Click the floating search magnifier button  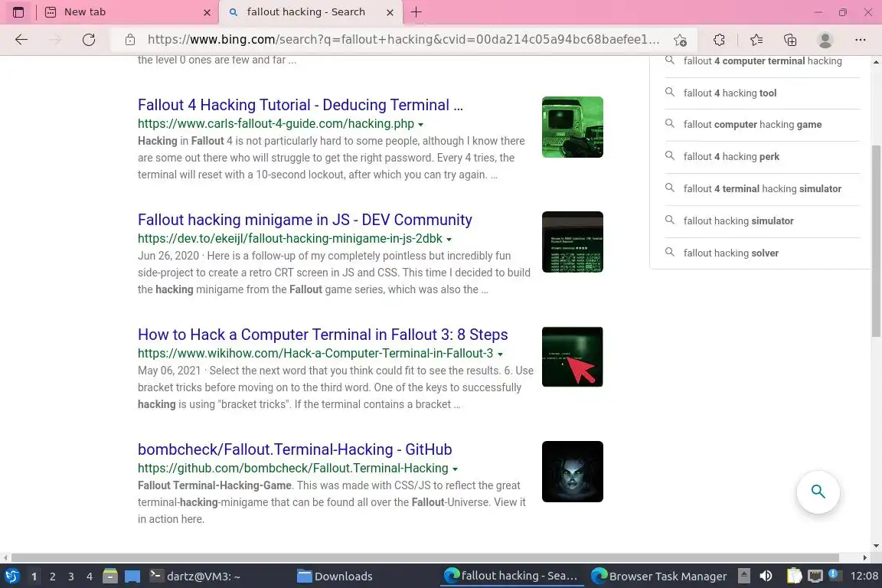[818, 492]
